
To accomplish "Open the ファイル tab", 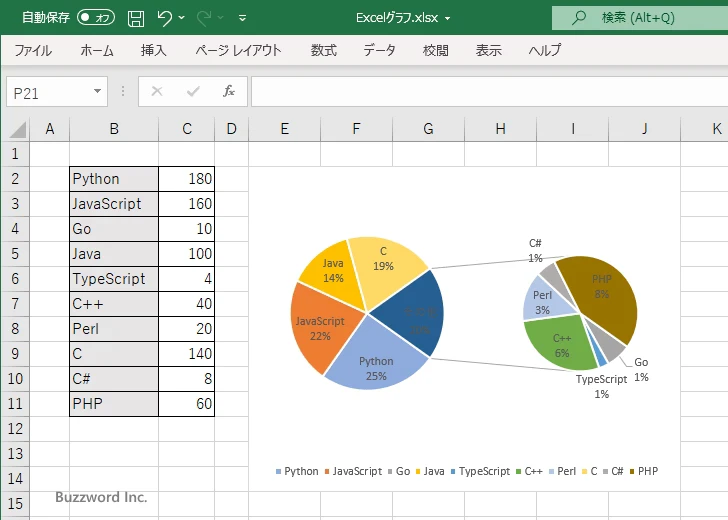I will point(33,50).
